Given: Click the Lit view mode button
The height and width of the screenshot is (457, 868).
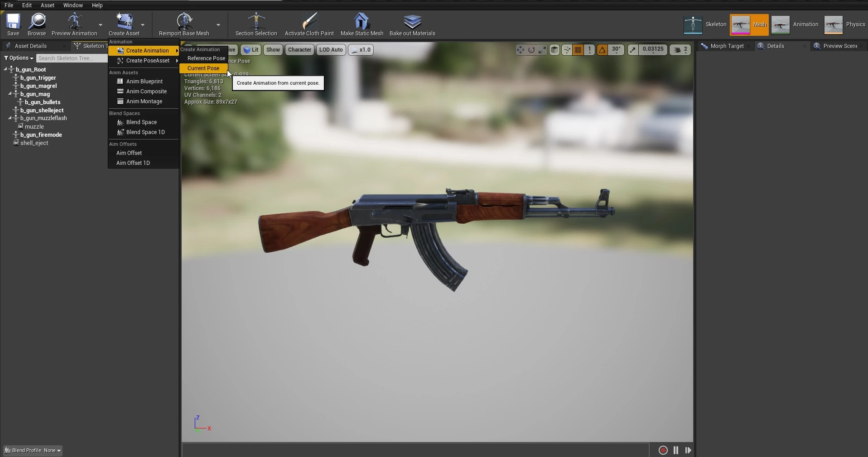Looking at the screenshot, I should 251,50.
